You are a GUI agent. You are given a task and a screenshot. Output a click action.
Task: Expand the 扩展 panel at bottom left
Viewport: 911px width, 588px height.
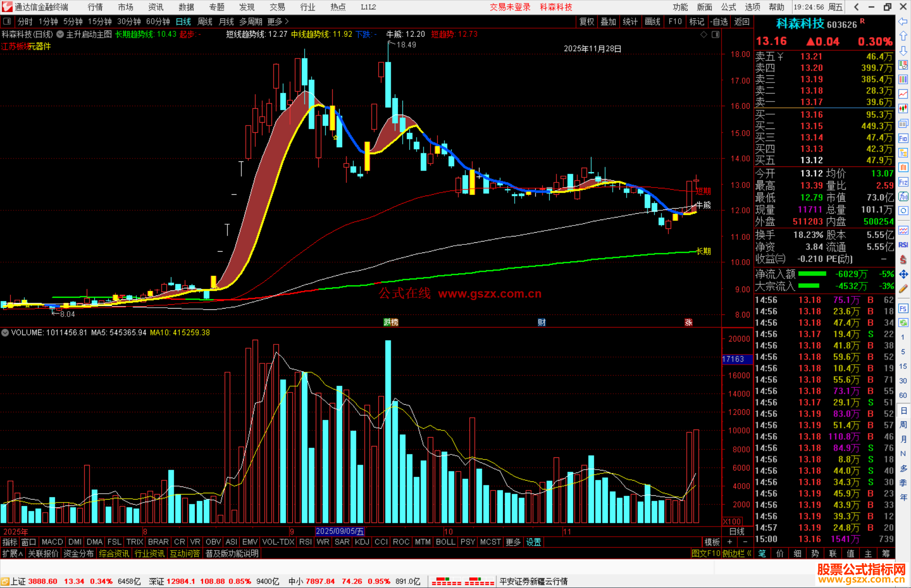click(13, 553)
